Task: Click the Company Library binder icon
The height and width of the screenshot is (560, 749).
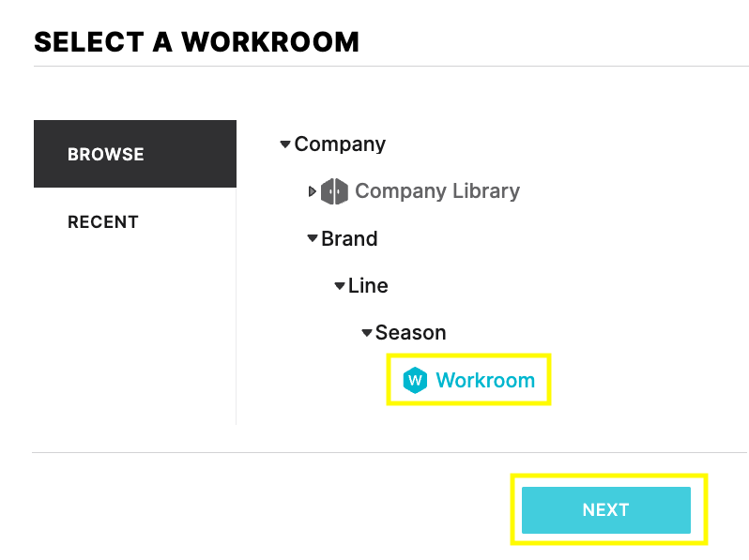Action: (334, 191)
